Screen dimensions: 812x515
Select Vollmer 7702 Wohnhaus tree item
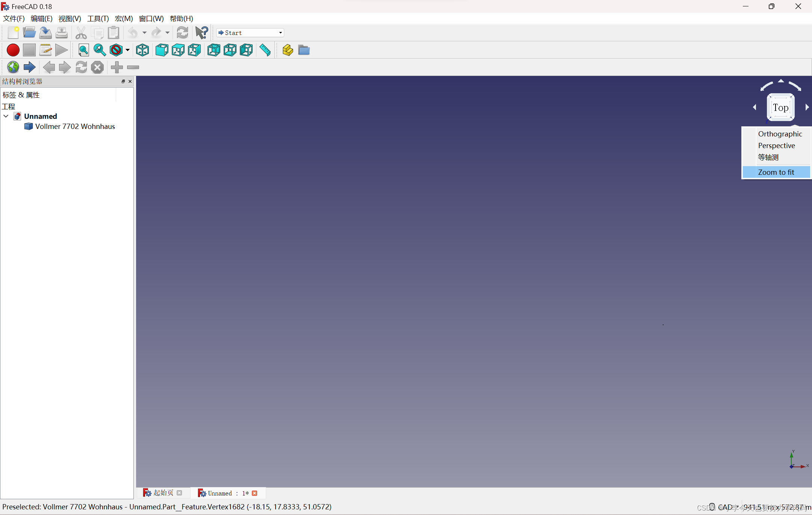[75, 126]
